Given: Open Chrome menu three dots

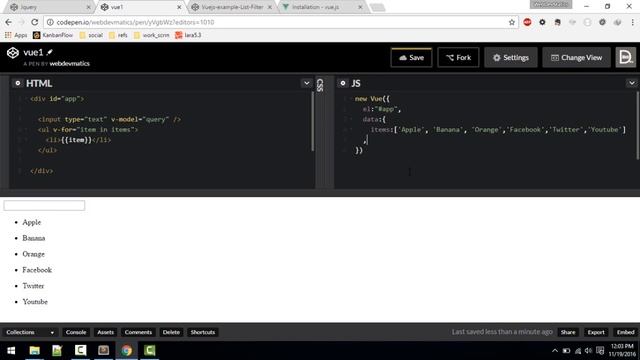Looking at the screenshot, I should tap(633, 22).
